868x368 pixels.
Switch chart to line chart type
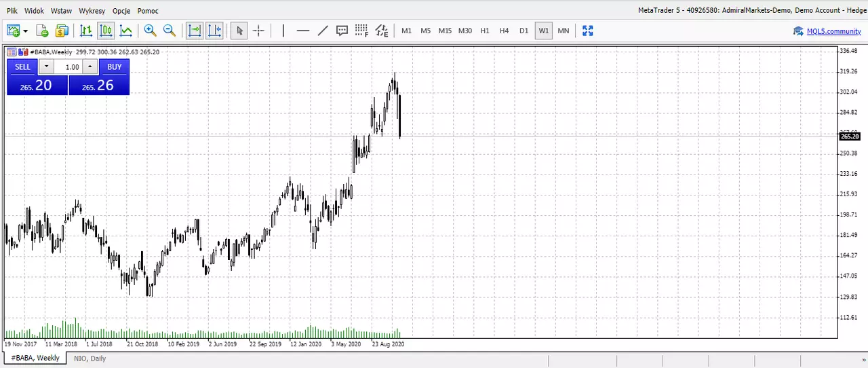(x=126, y=31)
